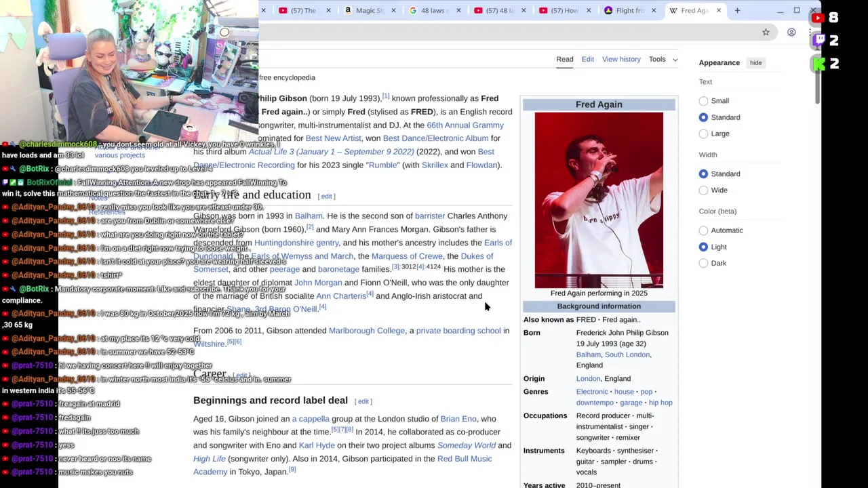Switch to the Amazon Magic tab
The image size is (868, 488).
(365, 10)
